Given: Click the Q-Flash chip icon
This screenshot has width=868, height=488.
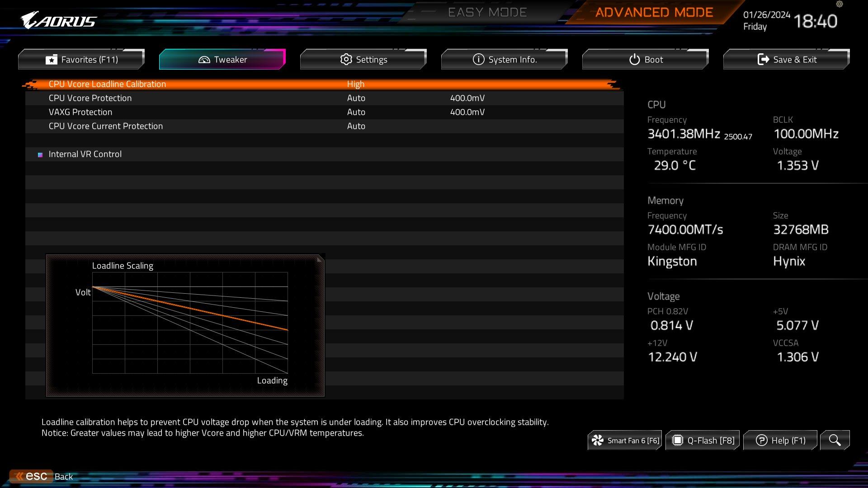Looking at the screenshot, I should pos(677,440).
